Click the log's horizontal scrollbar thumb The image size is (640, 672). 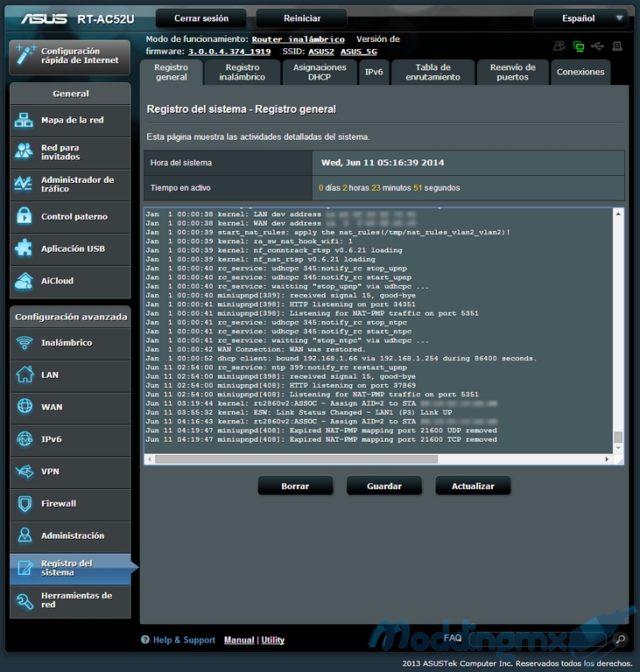297,459
